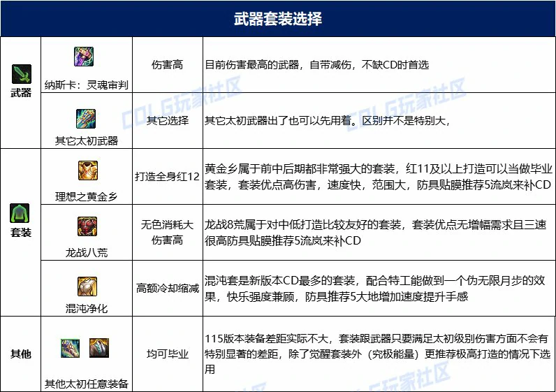Screen dimensions: 556x392
Task: Click the description starting 目前伤害最高的武器
Action: coord(316,64)
